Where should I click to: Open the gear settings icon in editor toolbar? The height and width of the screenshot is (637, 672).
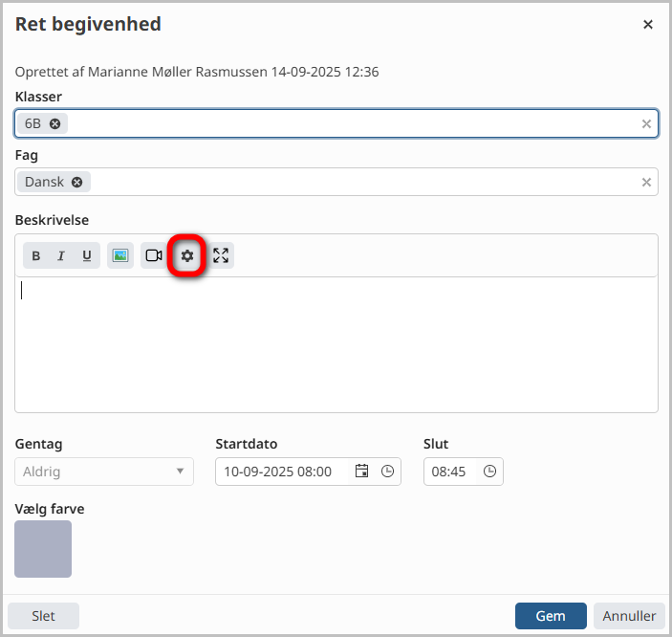(186, 255)
